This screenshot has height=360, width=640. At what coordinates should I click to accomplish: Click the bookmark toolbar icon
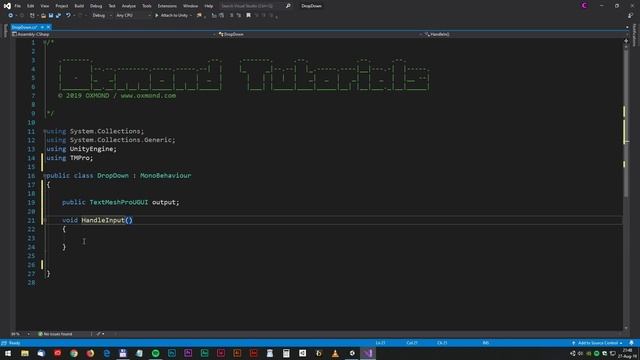click(x=248, y=16)
